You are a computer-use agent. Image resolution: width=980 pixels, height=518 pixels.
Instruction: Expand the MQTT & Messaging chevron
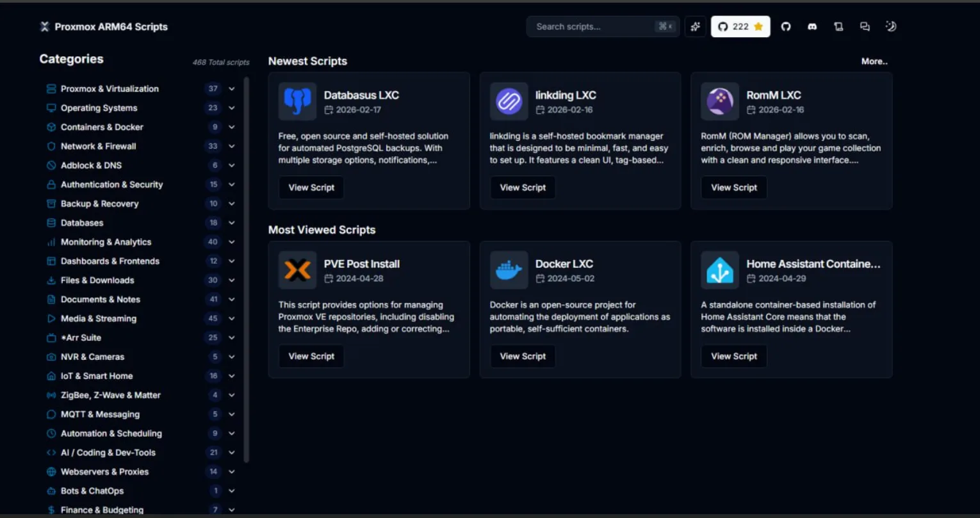(x=231, y=414)
